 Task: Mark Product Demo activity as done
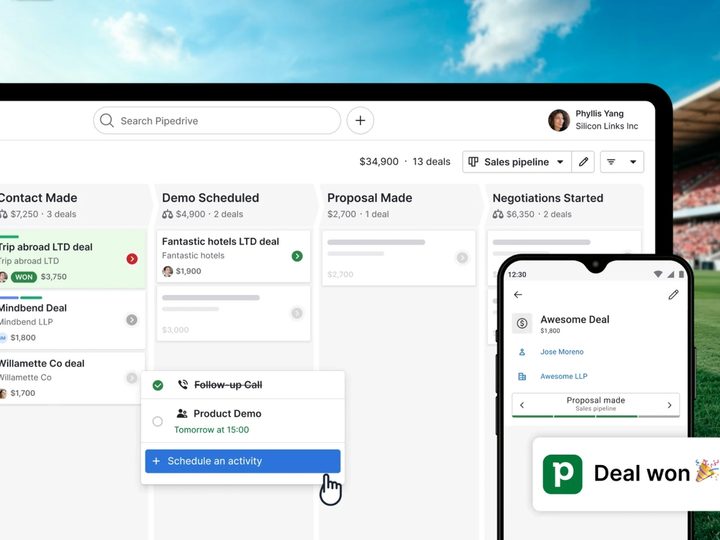click(158, 421)
